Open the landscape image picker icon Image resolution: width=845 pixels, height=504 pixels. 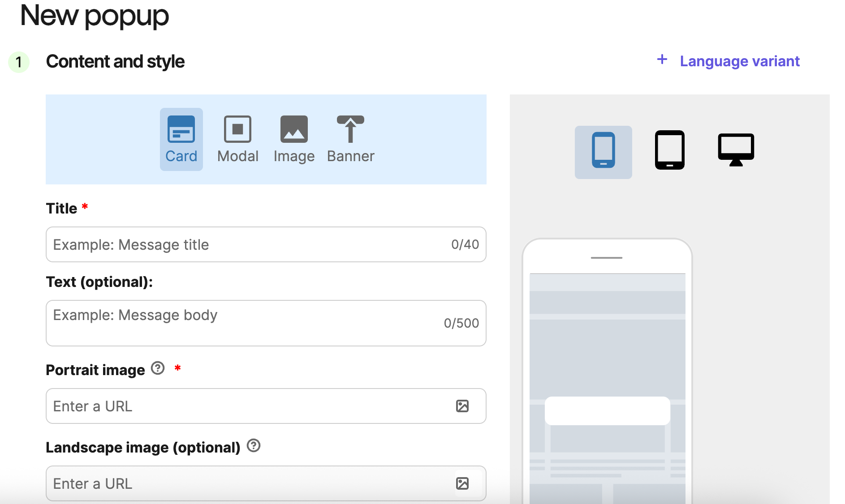coord(463,483)
